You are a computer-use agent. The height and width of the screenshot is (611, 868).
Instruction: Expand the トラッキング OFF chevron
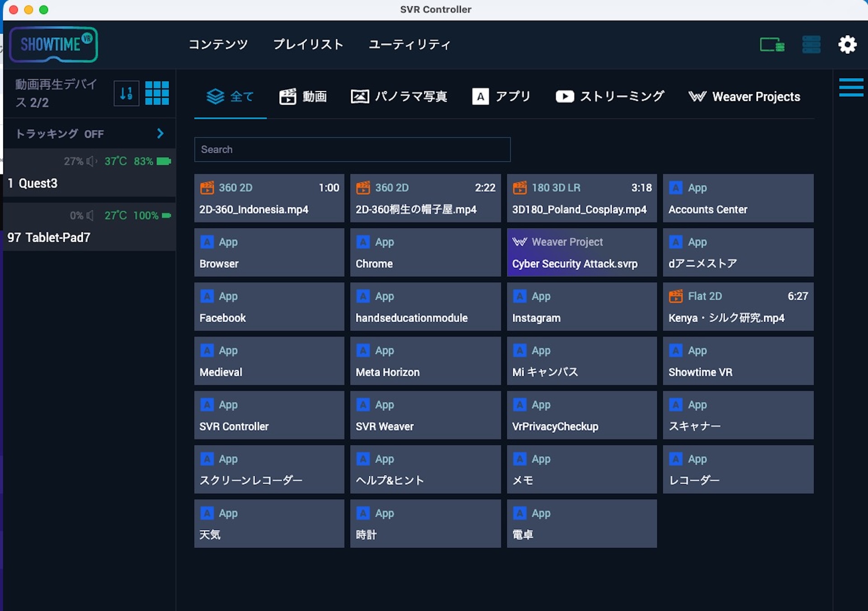coord(160,133)
